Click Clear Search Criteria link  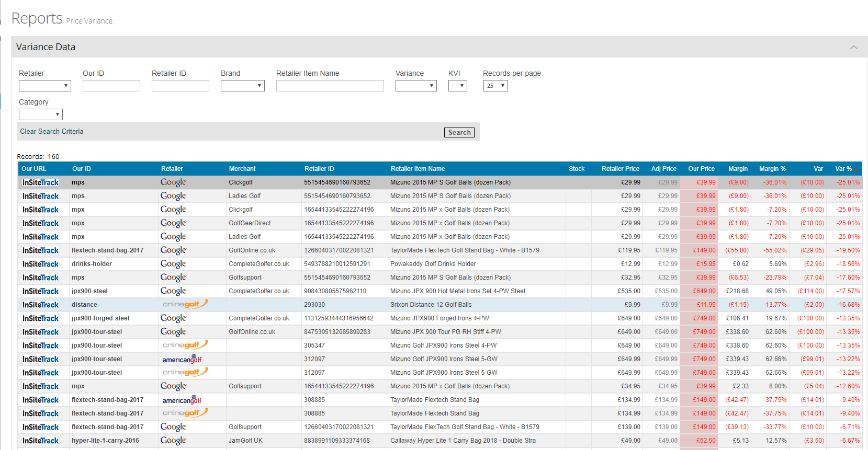pos(52,132)
